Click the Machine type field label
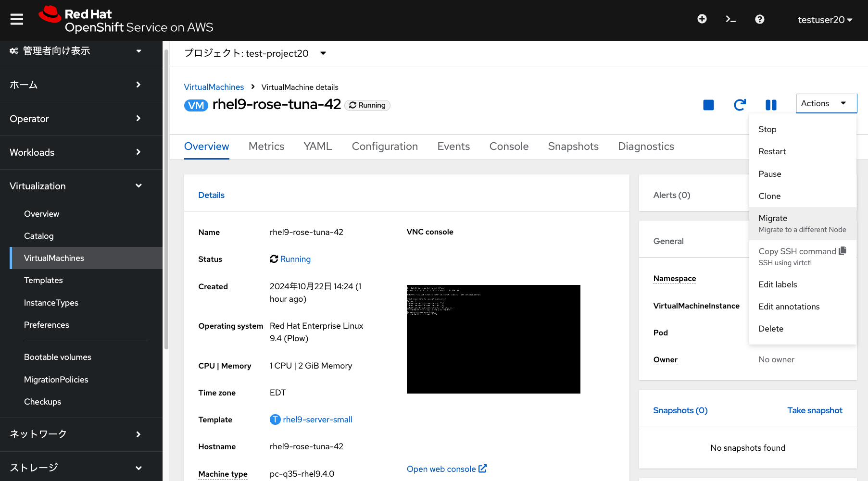The width and height of the screenshot is (868, 481). tap(223, 474)
